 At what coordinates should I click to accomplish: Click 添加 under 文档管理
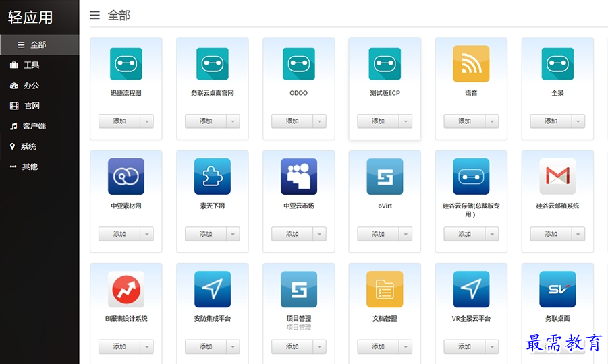[378, 346]
